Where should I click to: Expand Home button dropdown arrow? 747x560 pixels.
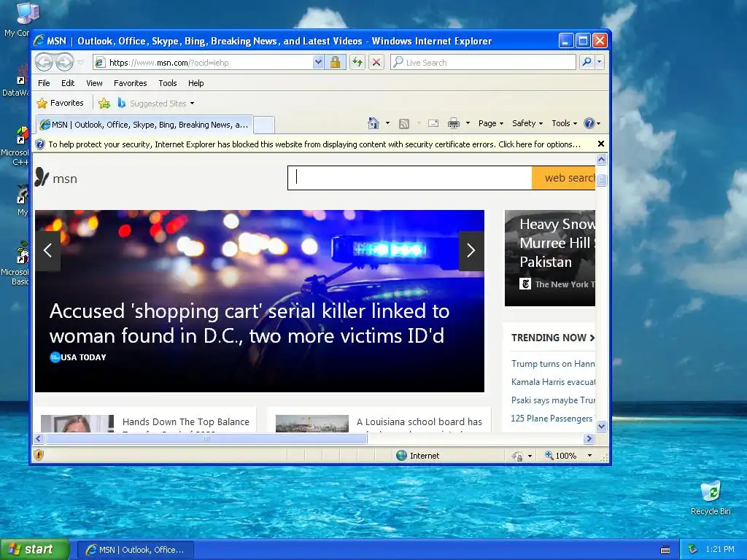point(387,123)
